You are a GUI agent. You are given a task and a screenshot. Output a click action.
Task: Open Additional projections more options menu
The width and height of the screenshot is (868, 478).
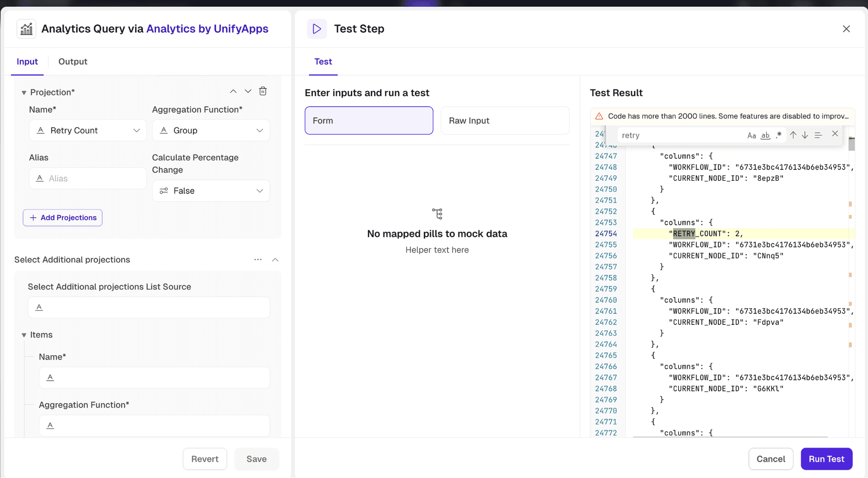[258, 260]
